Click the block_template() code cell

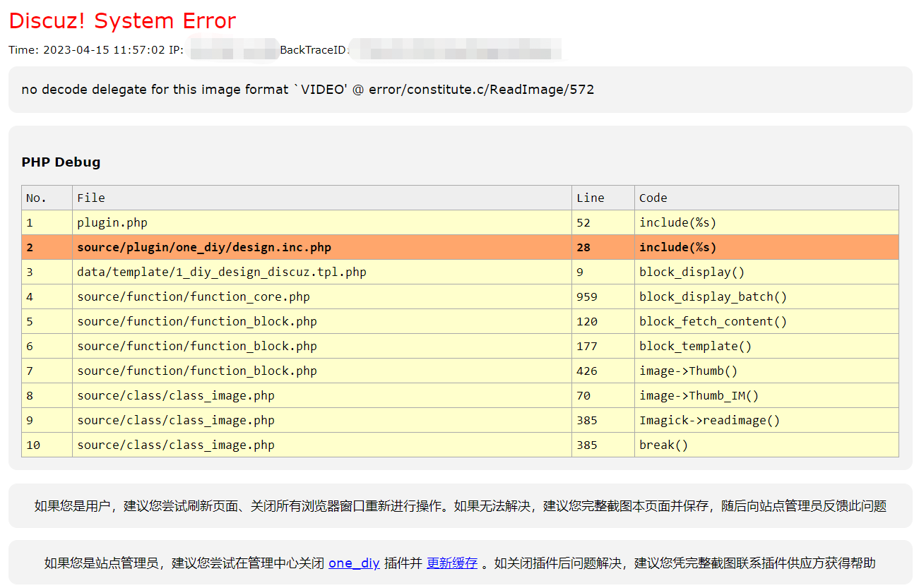(x=766, y=346)
